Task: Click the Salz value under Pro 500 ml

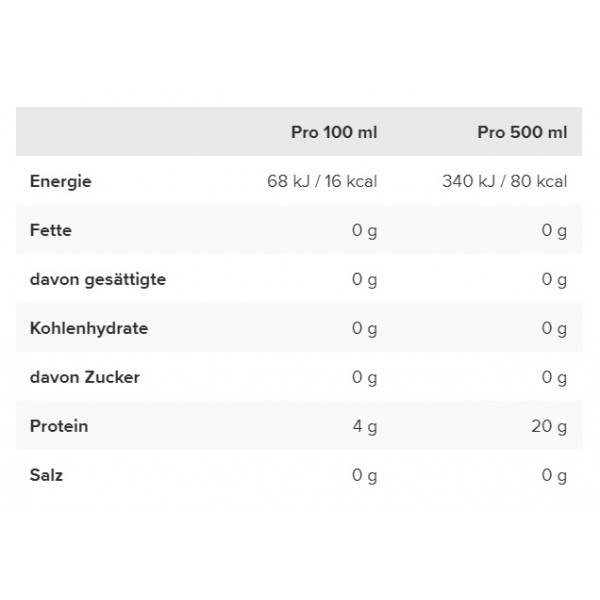Action: (554, 476)
